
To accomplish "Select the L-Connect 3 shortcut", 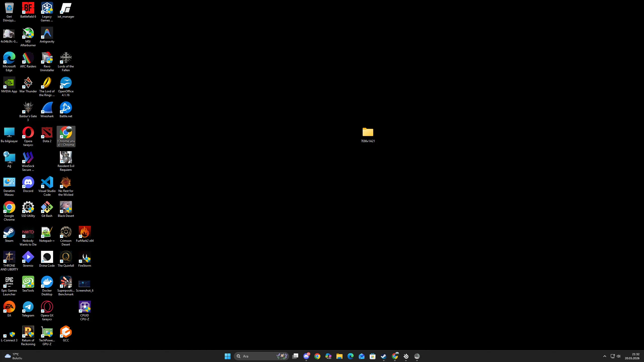I will [x=9, y=336].
